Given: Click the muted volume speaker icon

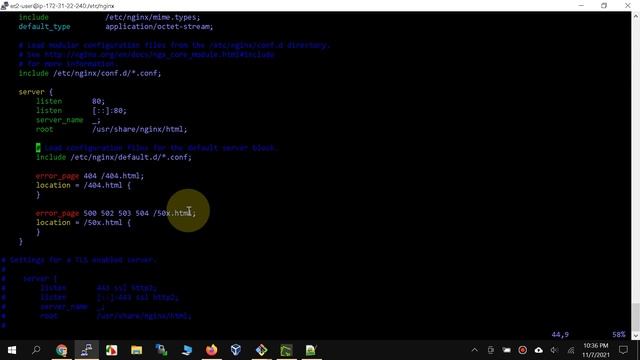Looking at the screenshot, I should click(554, 350).
